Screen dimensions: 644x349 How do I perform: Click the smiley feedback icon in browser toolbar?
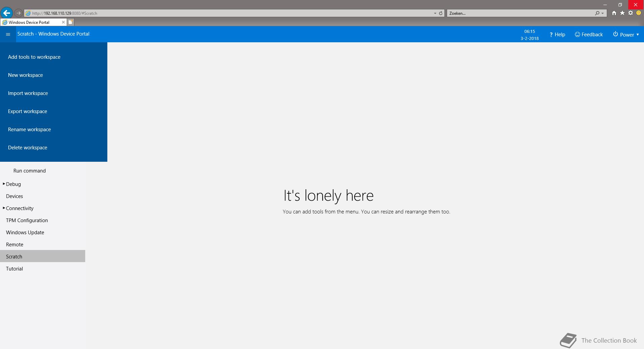(x=639, y=13)
